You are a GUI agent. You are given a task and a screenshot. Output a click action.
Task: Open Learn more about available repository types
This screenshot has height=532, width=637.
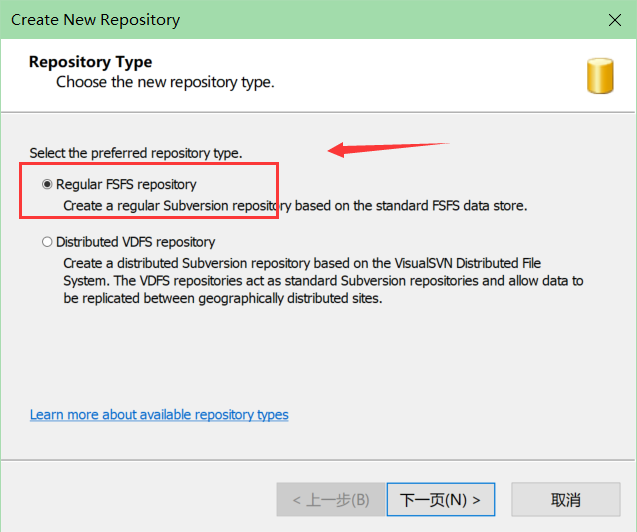pyautogui.click(x=159, y=415)
